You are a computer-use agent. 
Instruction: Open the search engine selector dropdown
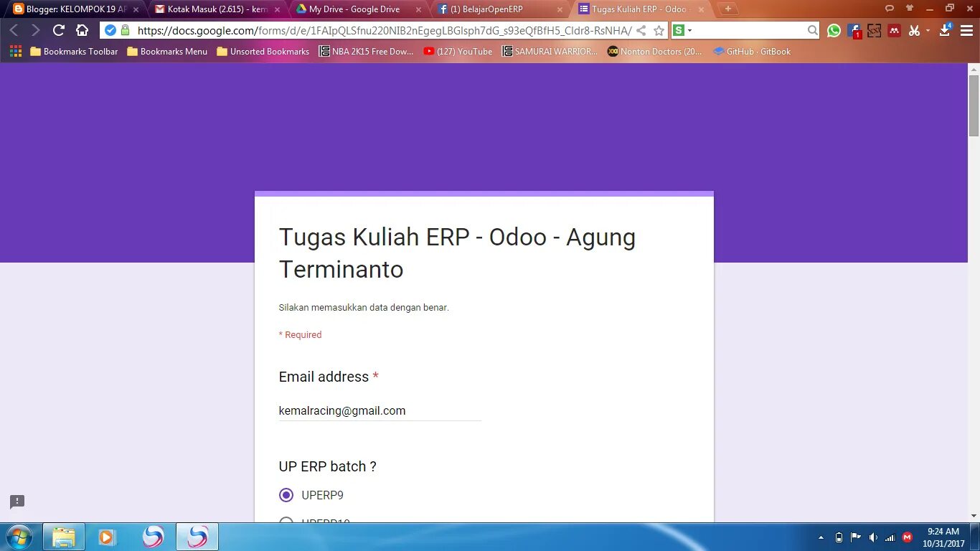tap(682, 30)
